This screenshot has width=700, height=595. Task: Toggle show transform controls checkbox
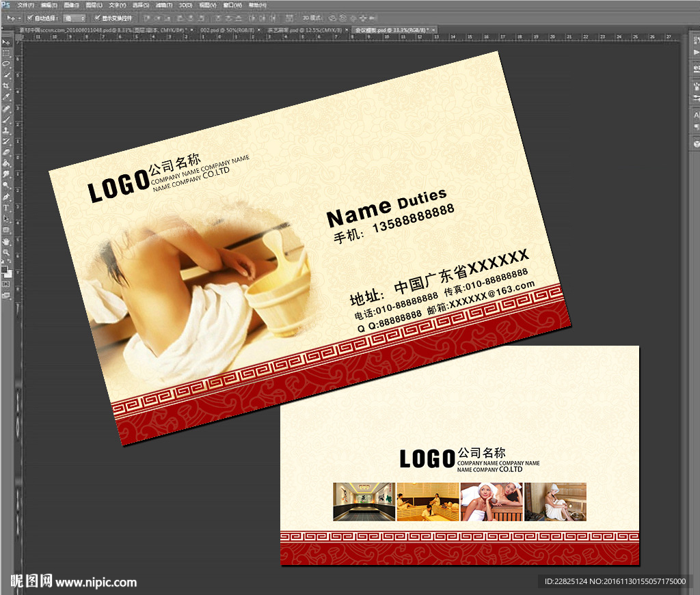[x=97, y=18]
